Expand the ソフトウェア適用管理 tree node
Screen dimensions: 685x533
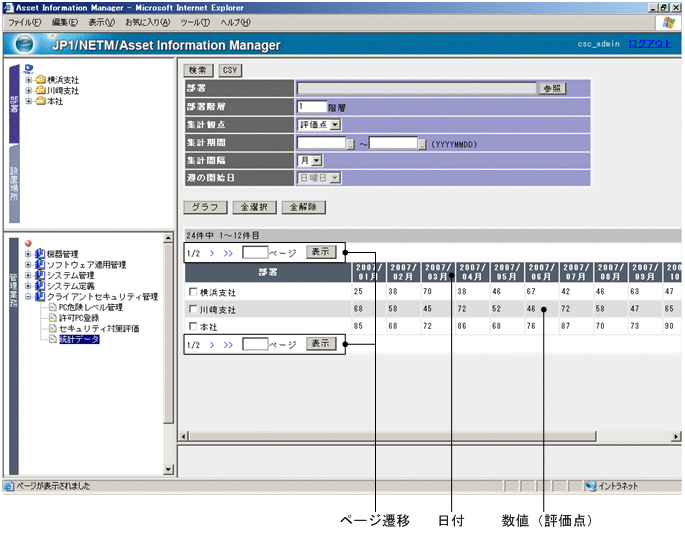(x=28, y=264)
